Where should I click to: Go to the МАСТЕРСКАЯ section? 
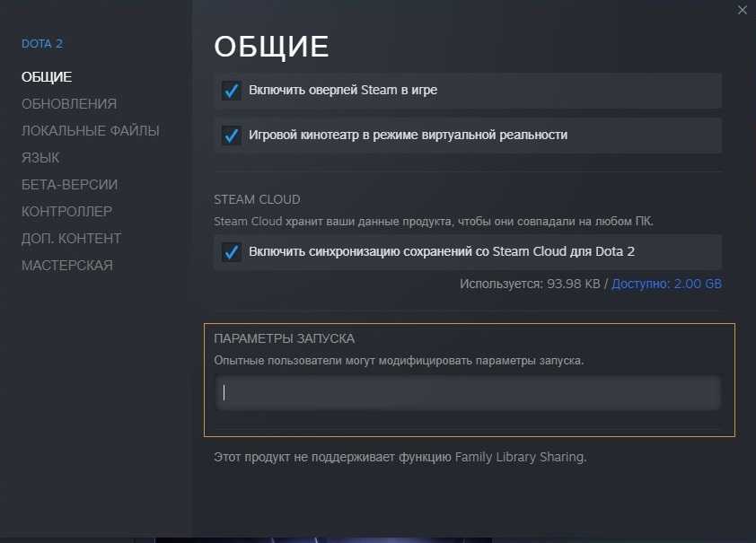click(x=67, y=266)
